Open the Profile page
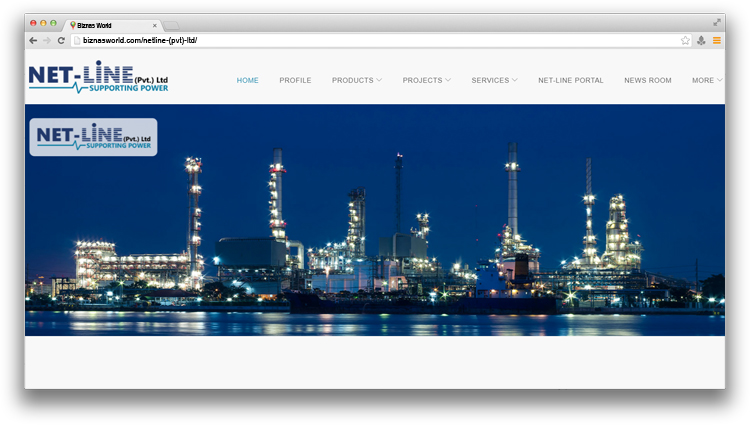The height and width of the screenshot is (425, 750). click(x=295, y=80)
